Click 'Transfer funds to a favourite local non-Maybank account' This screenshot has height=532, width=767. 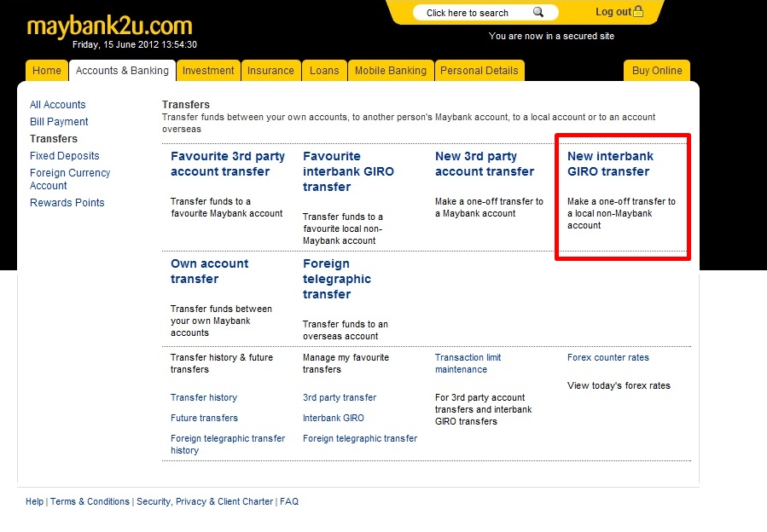tap(343, 228)
